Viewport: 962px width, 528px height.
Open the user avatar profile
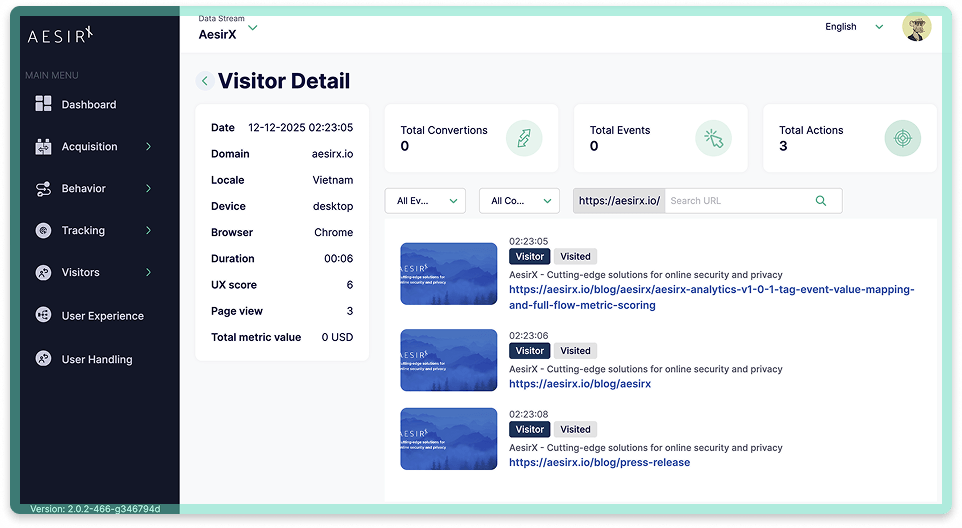[x=917, y=27]
